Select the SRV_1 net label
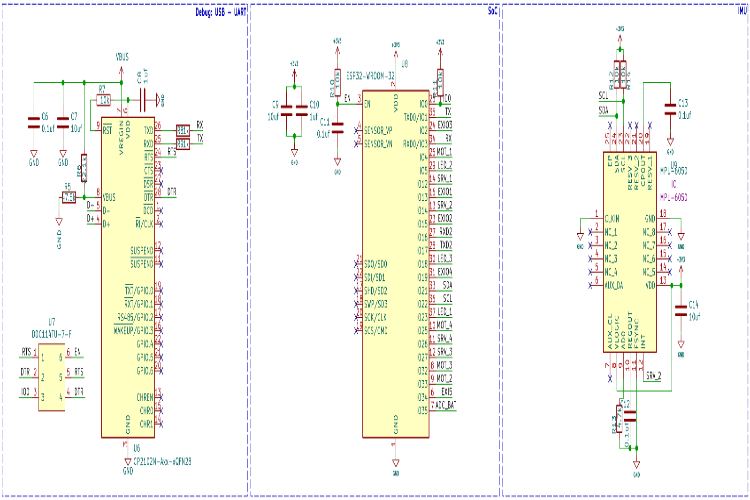This screenshot has width=750, height=500. point(445,178)
